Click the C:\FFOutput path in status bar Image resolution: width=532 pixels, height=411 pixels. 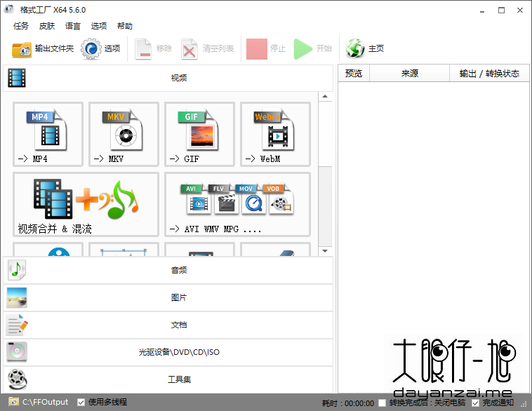[45, 402]
